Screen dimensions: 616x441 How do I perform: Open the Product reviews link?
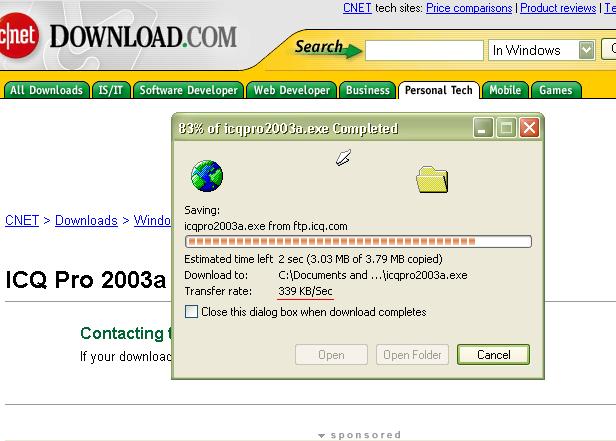tap(558, 8)
